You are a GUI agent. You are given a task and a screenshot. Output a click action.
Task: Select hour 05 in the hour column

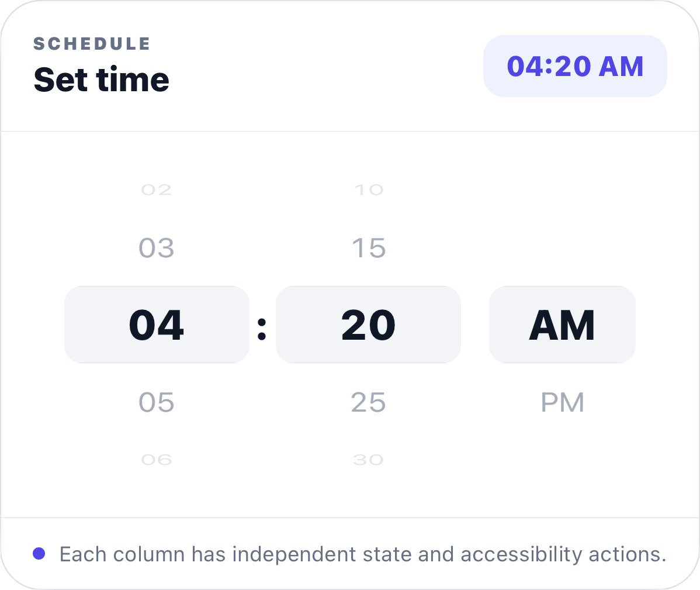click(156, 402)
